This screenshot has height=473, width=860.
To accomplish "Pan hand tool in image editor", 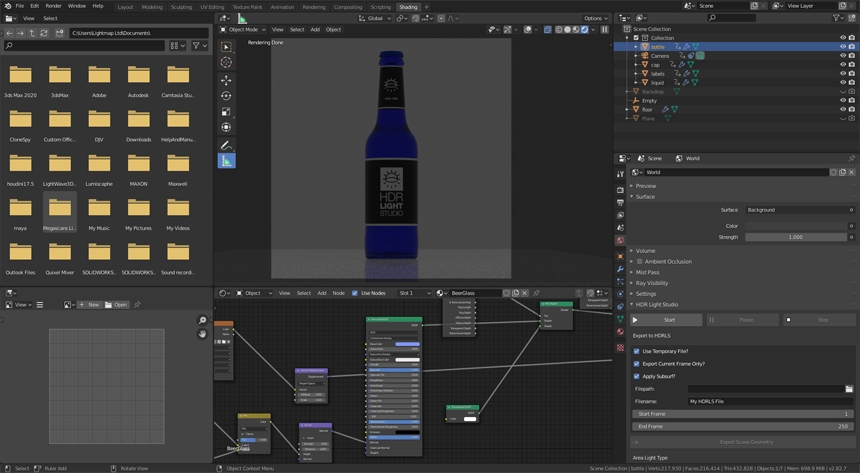I will [x=202, y=334].
